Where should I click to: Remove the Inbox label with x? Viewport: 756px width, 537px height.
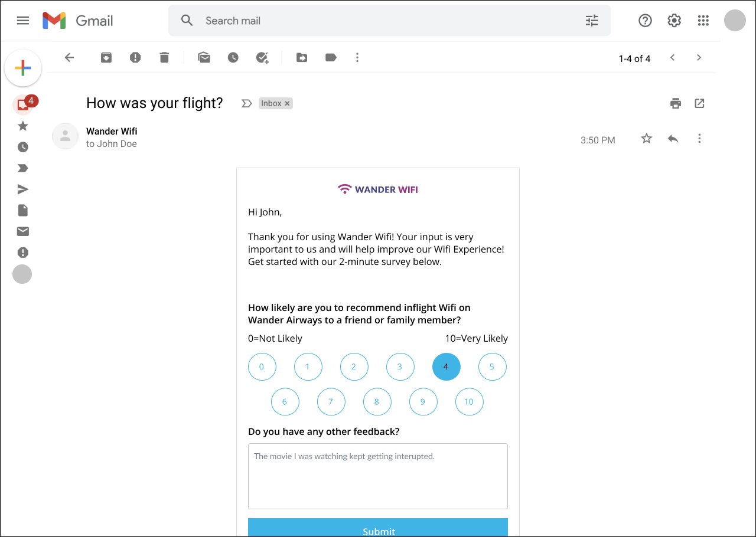[287, 103]
